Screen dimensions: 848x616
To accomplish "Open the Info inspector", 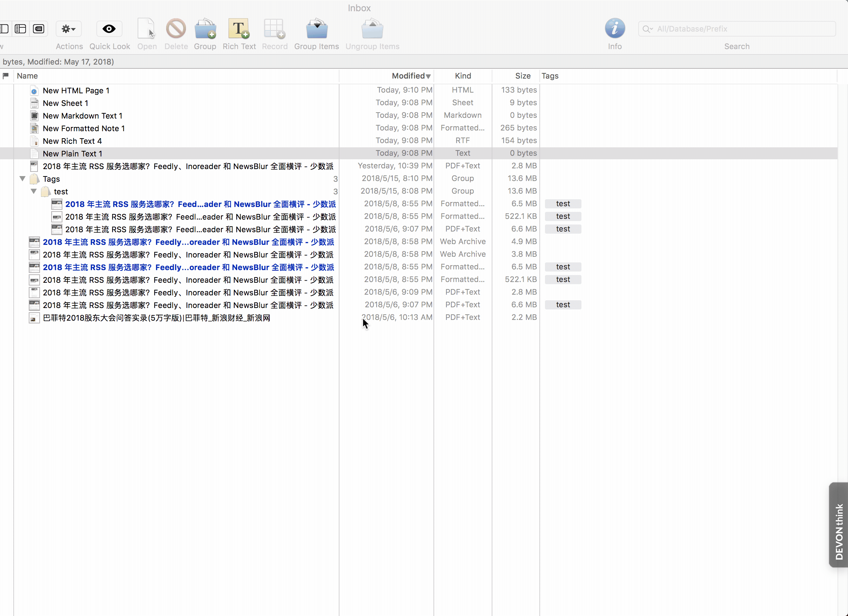I will coord(615,29).
